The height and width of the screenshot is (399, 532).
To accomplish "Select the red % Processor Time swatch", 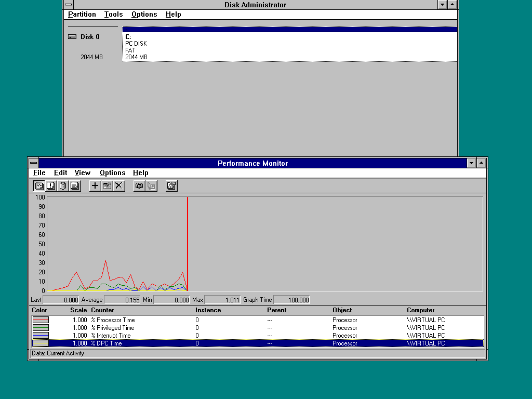I will 41,320.
